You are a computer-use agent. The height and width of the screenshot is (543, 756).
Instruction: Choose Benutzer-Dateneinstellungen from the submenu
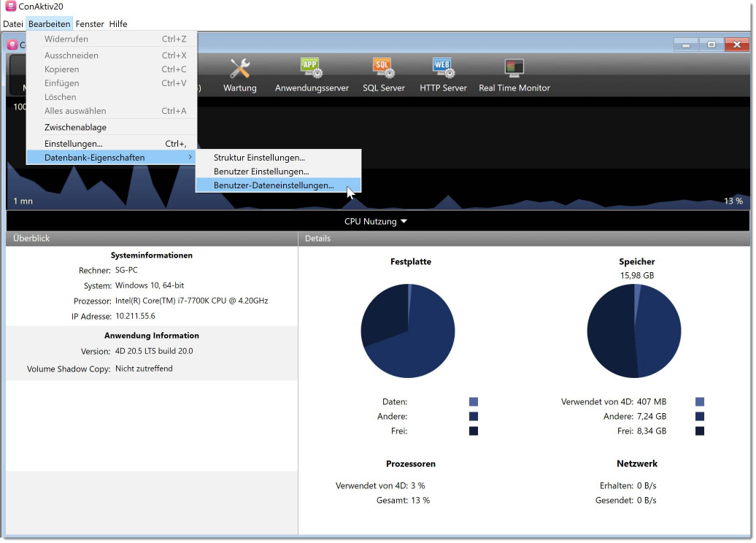[274, 185]
